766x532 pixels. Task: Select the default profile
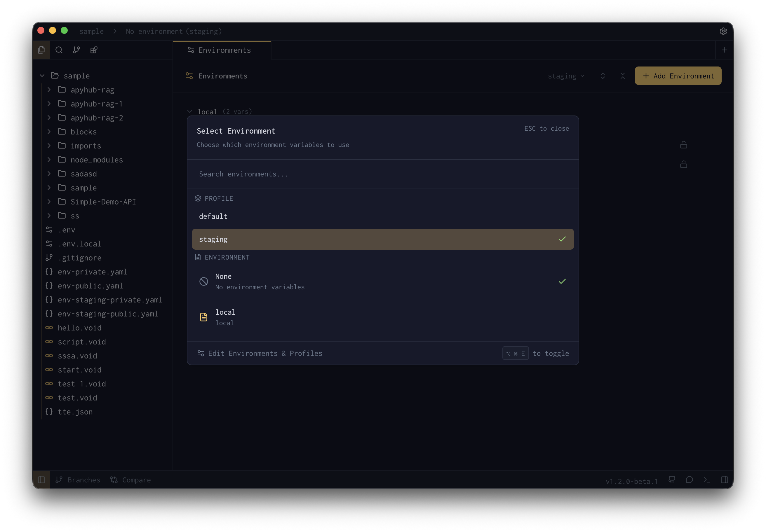(213, 216)
